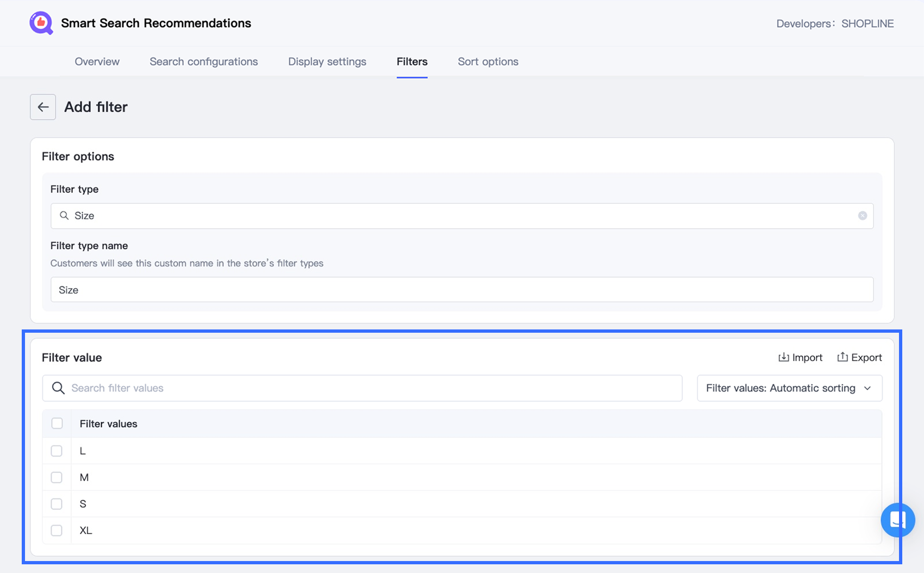Image resolution: width=924 pixels, height=573 pixels.
Task: Open the blue help chat bubble
Action: 897,520
